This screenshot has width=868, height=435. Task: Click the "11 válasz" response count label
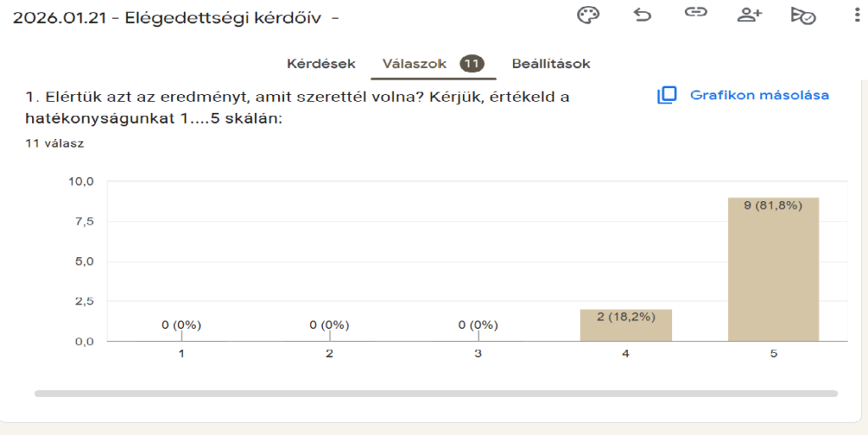[55, 143]
